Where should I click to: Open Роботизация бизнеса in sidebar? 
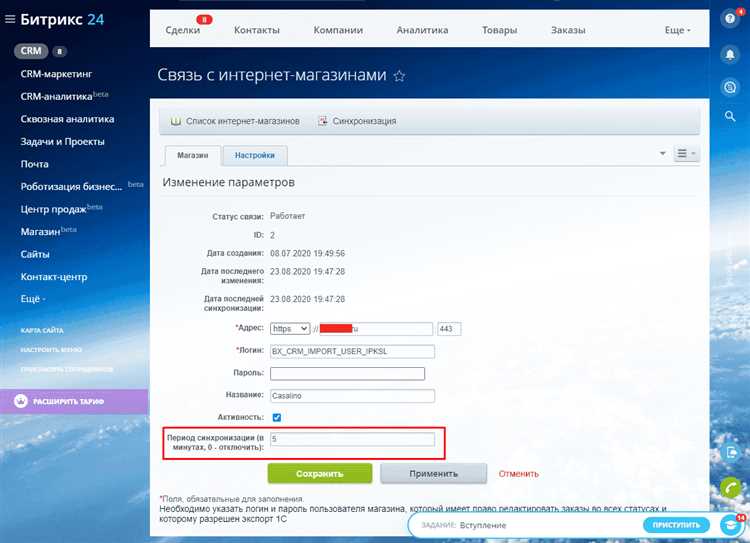point(71,187)
